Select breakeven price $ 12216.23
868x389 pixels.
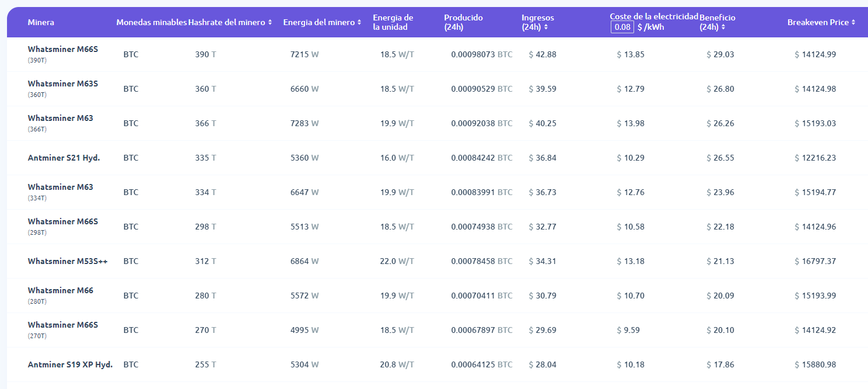pyautogui.click(x=815, y=158)
